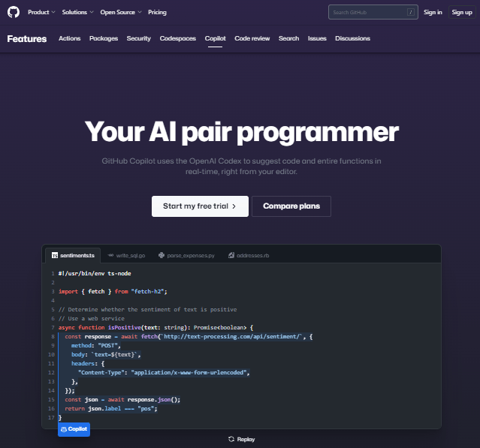
Task: Expand the Product dropdown menu
Action: pos(41,13)
